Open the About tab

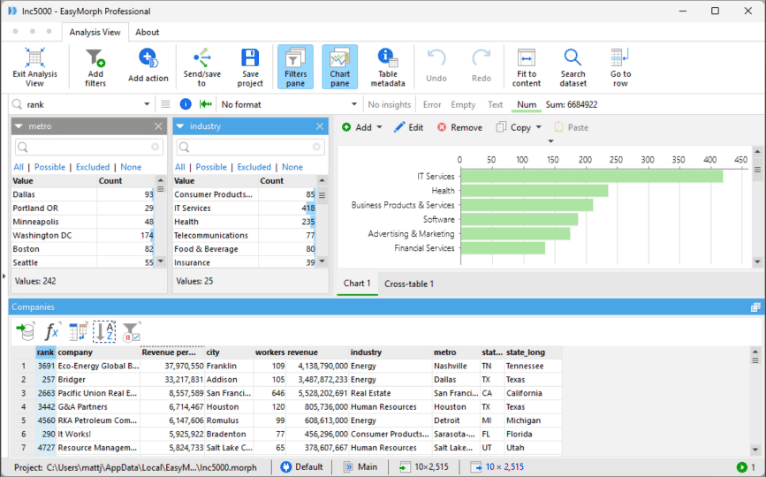[147, 32]
